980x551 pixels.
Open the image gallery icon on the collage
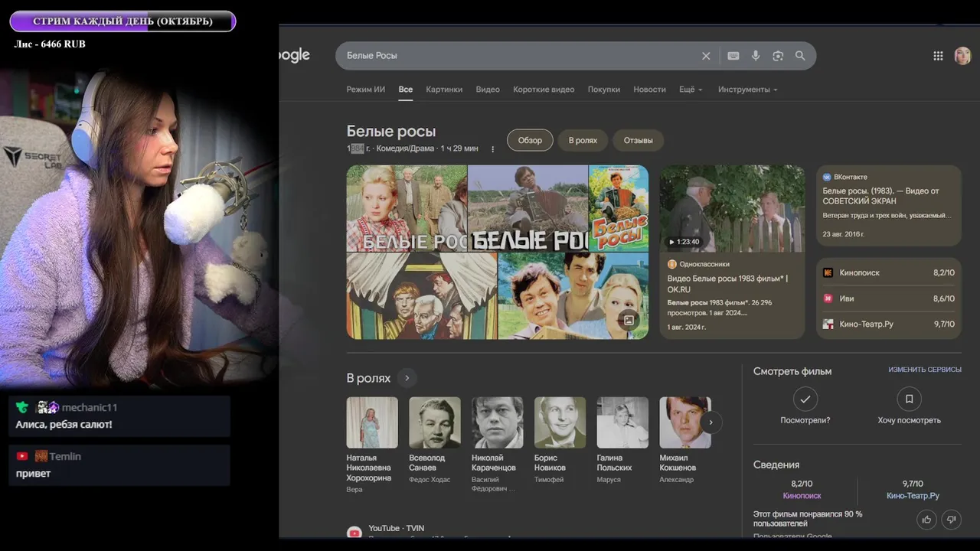point(629,321)
